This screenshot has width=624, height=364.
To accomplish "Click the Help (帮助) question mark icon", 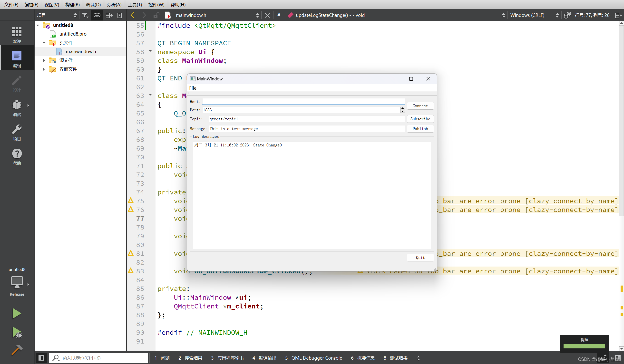I will (x=17, y=156).
